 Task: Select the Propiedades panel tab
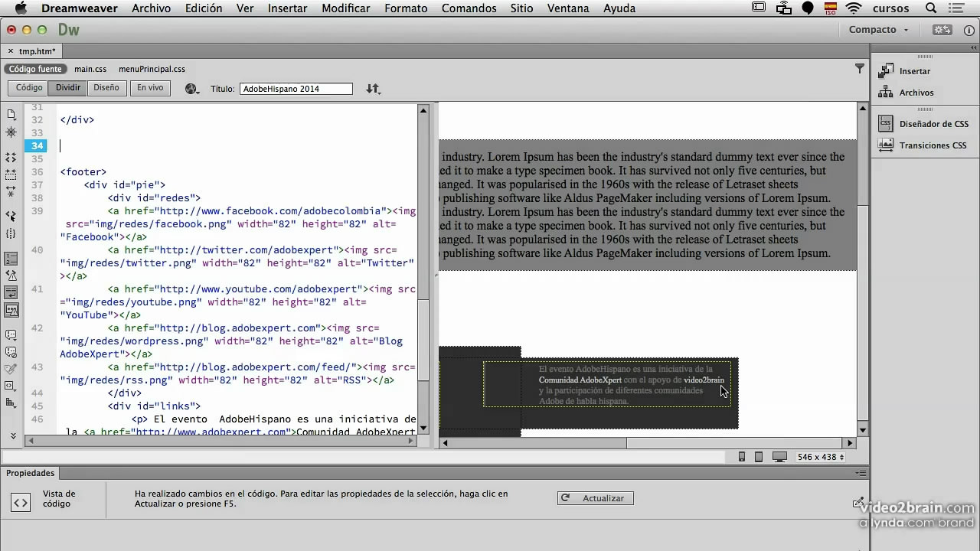tap(31, 473)
